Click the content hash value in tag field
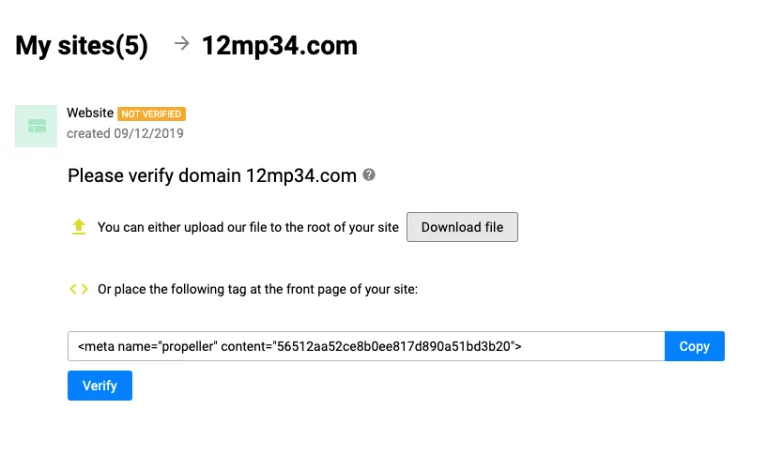Image resolution: width=768 pixels, height=455 pixels. click(394, 346)
